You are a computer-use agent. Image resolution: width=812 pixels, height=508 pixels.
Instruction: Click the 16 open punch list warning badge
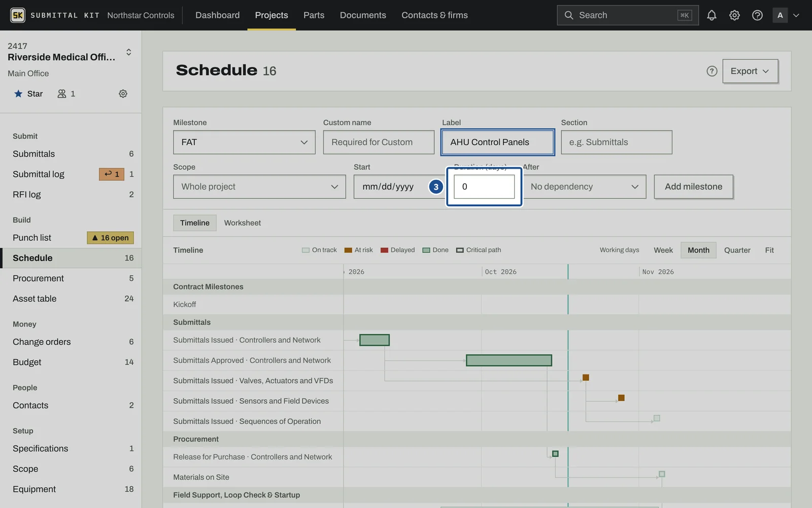(x=110, y=238)
